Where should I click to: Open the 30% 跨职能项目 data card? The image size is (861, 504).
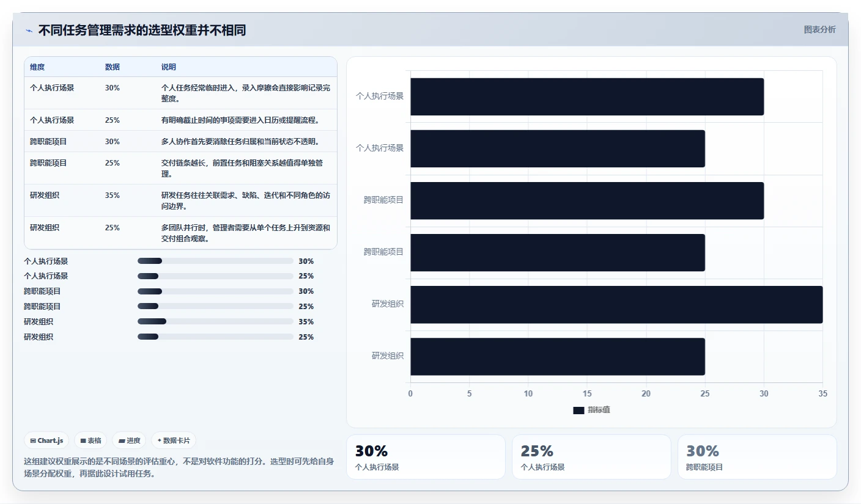(757, 457)
